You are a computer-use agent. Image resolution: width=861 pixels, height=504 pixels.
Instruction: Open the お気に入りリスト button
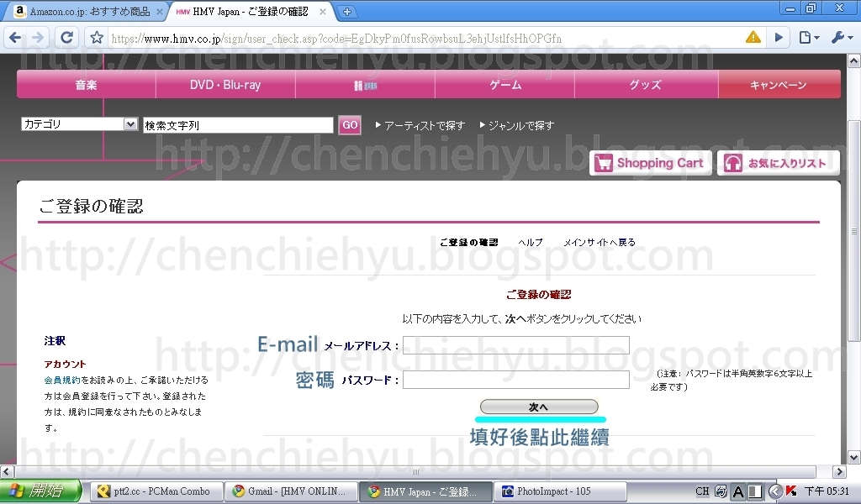coord(779,163)
